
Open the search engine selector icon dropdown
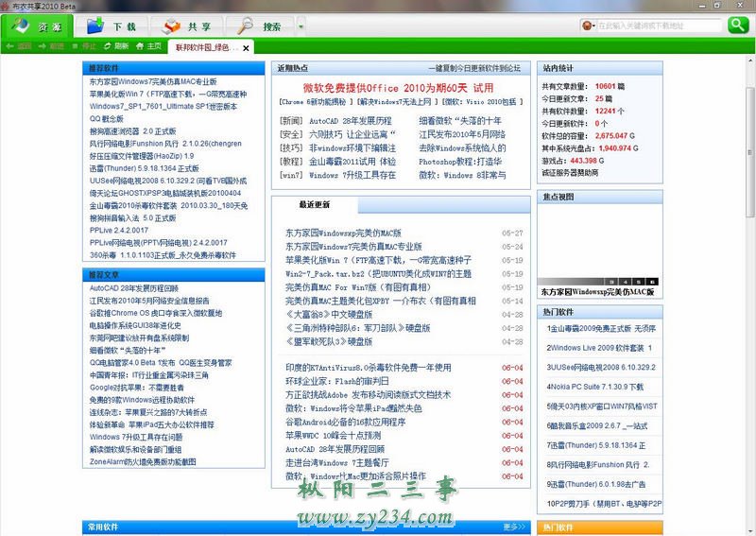click(x=588, y=26)
